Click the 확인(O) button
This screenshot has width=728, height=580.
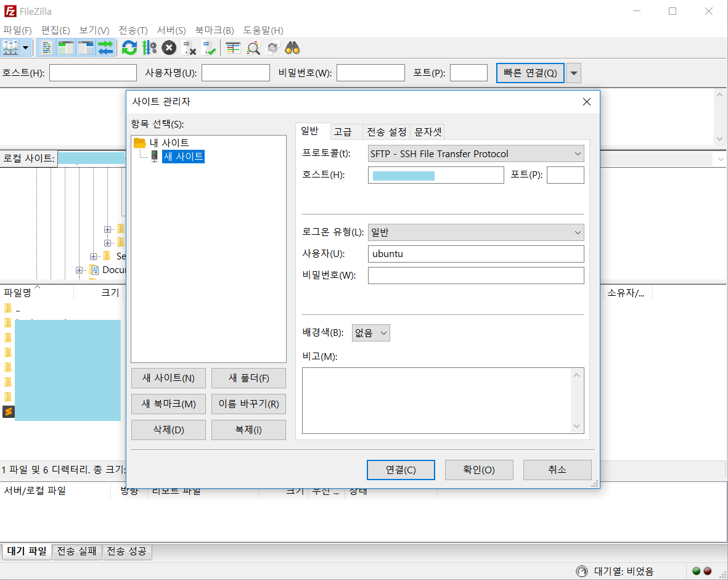(x=479, y=470)
